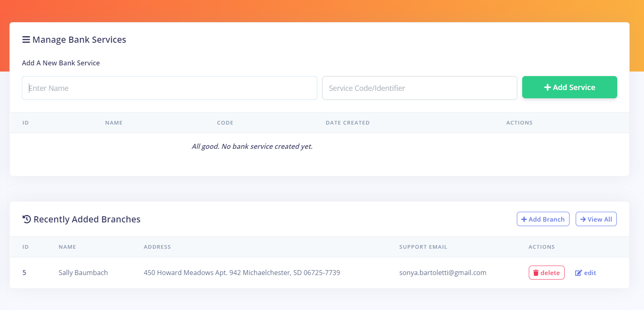Click the history icon beside Recently Added Branches
Screen dimensions: 644x310
(27, 219)
